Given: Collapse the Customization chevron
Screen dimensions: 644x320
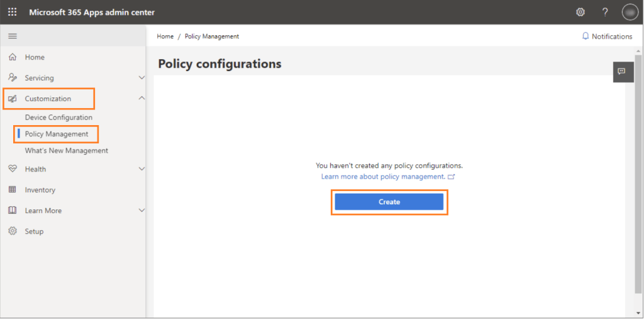Looking at the screenshot, I should coord(142,98).
